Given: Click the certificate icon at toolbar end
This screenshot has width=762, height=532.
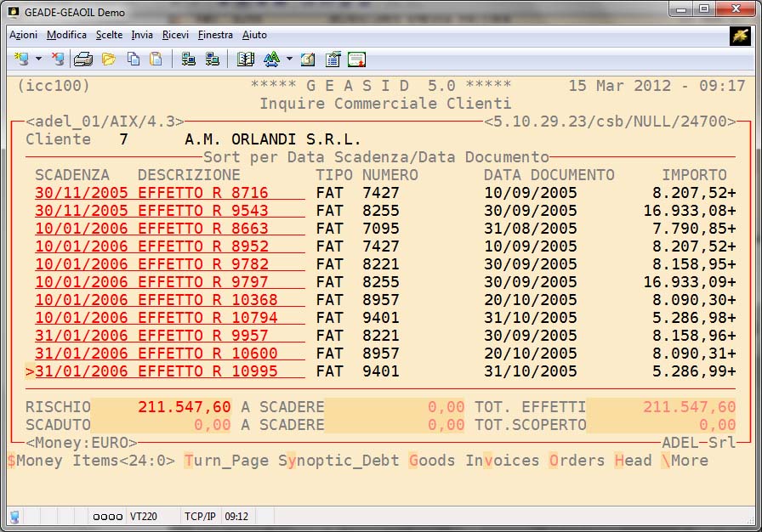Looking at the screenshot, I should click(356, 59).
